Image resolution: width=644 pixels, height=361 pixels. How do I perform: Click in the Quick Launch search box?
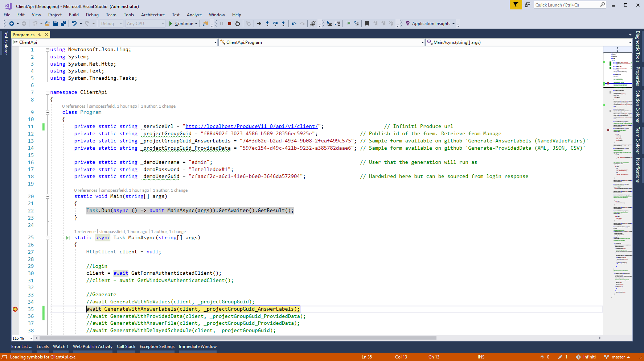tap(566, 5)
